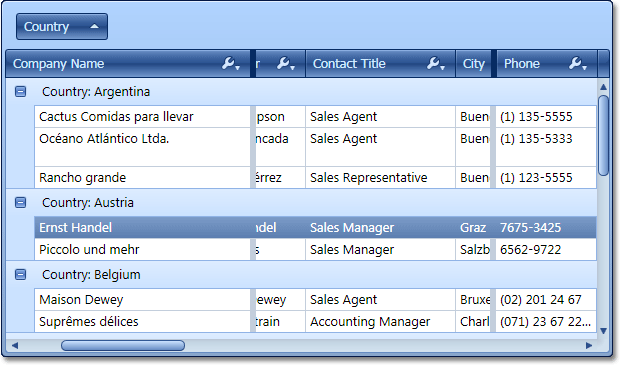Open Company Name column filter wrench
621x366 pixels.
[x=231, y=63]
